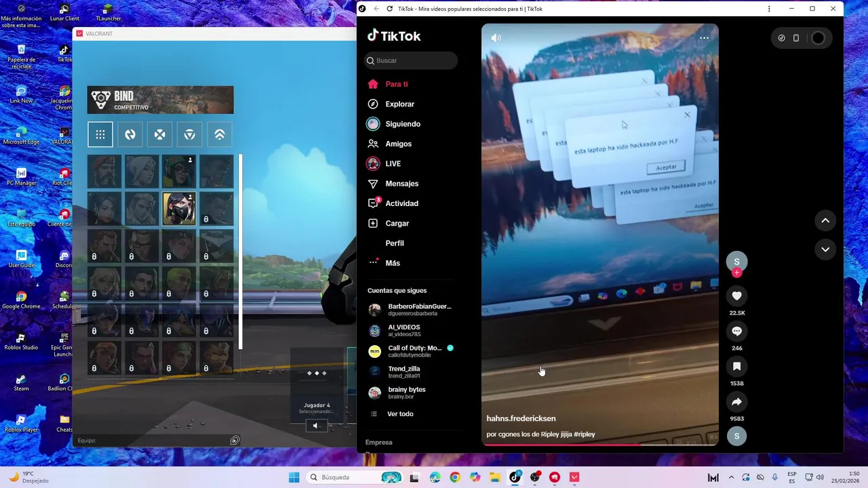Expand Ver todo followed accounts list
868x488 pixels.
(400, 414)
